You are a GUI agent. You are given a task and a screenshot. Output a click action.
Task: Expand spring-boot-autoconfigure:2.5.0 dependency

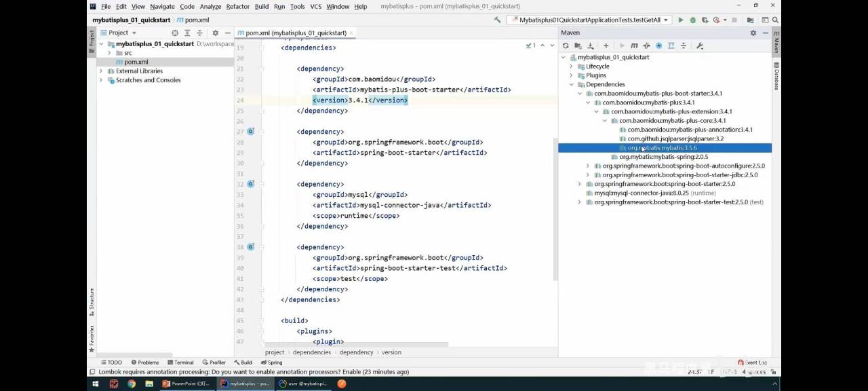[587, 166]
